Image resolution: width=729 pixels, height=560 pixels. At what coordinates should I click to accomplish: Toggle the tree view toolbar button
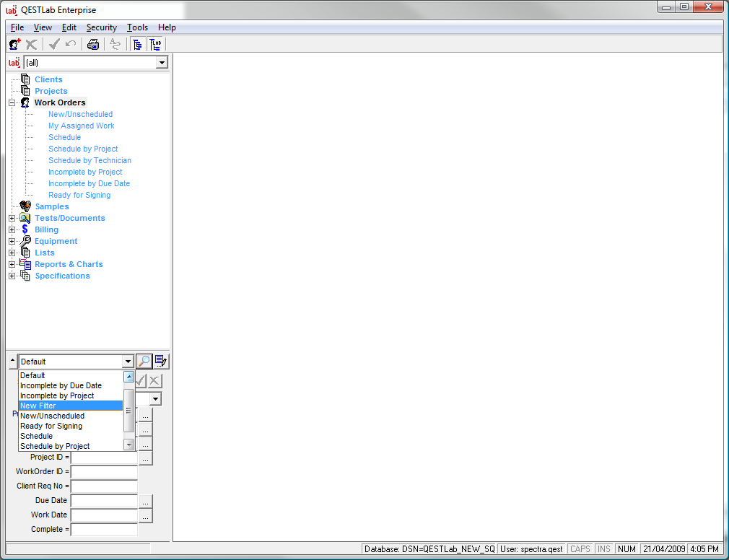[137, 45]
